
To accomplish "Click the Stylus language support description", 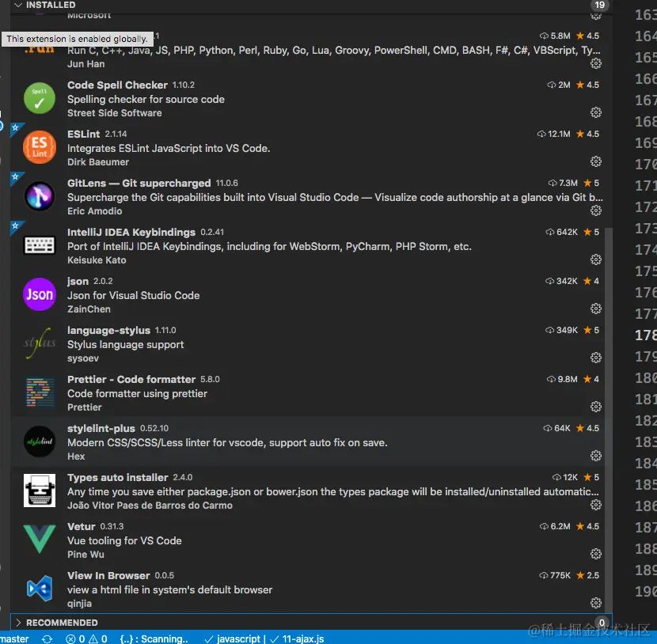I will pos(125,345).
